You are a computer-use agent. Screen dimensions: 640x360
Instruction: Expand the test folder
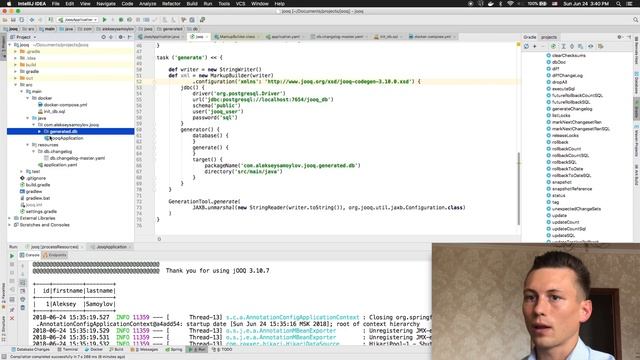(22, 171)
